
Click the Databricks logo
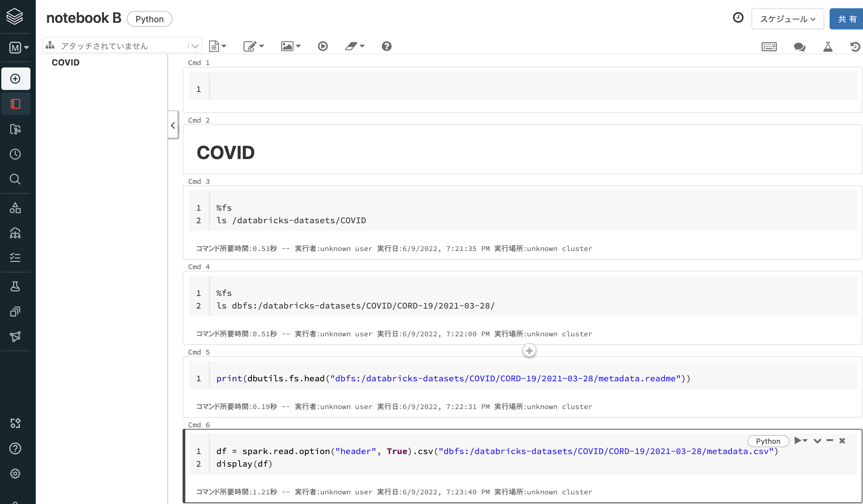[x=14, y=16]
